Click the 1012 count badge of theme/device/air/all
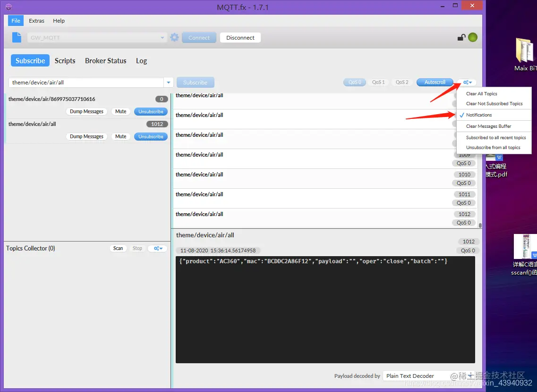 coord(157,124)
